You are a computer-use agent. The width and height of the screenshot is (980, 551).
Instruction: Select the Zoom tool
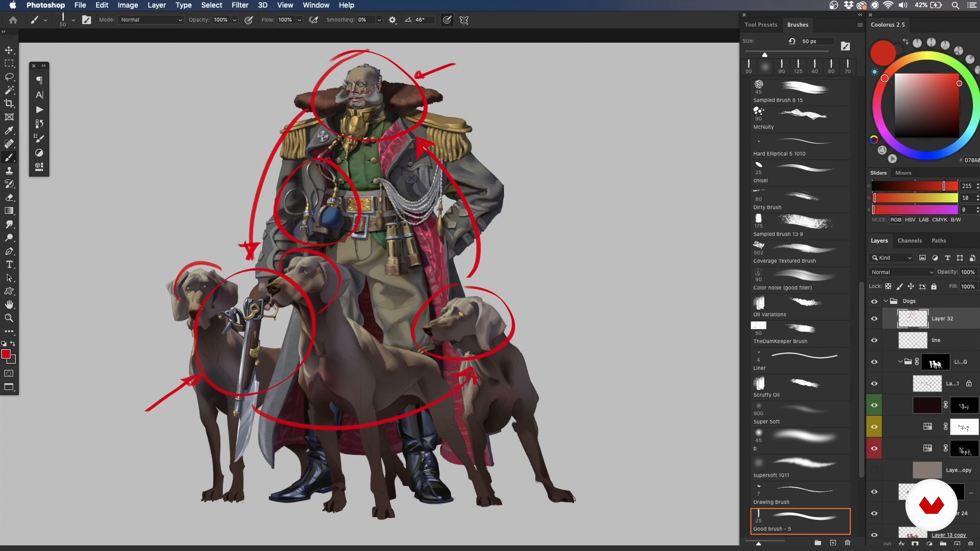(9, 318)
